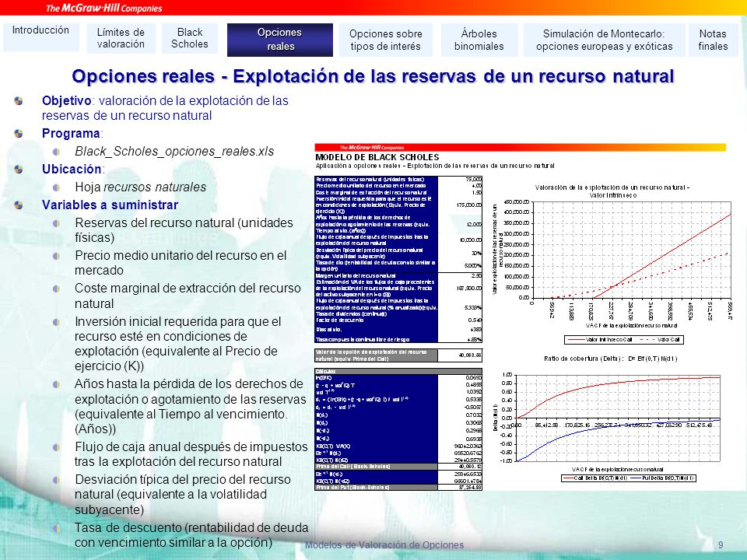This screenshot has width=747, height=560.
Task: Click Inversión inicial requerida item
Action: point(177,343)
